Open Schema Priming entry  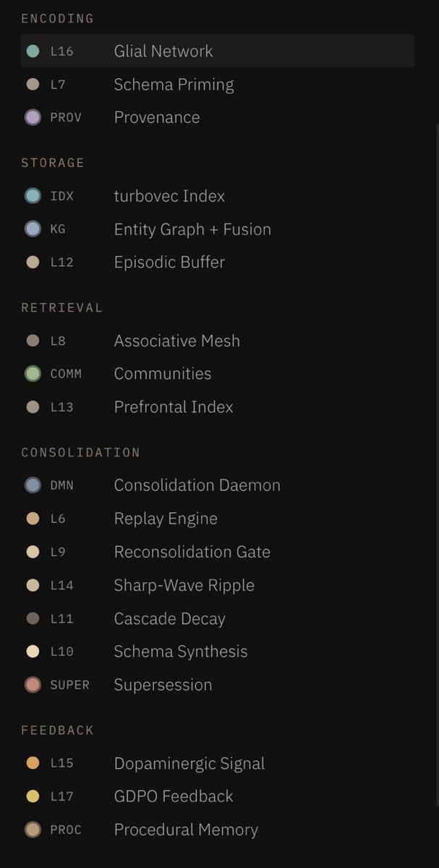217,85
